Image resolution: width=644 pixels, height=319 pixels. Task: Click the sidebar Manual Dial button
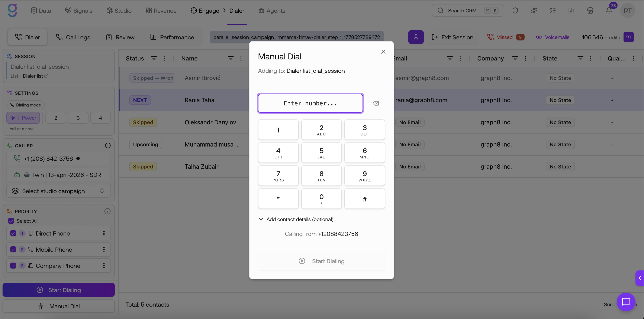coord(58,306)
